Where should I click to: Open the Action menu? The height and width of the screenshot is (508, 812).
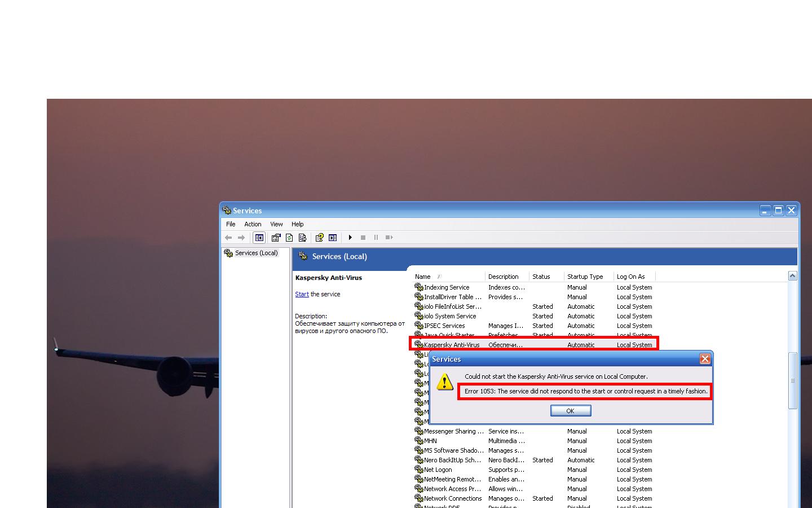pos(253,224)
